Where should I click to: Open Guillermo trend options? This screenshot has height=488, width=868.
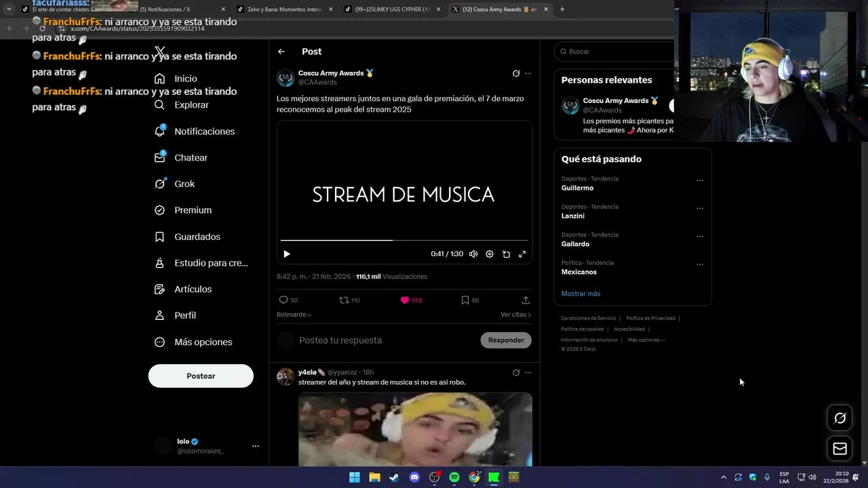[x=700, y=181]
